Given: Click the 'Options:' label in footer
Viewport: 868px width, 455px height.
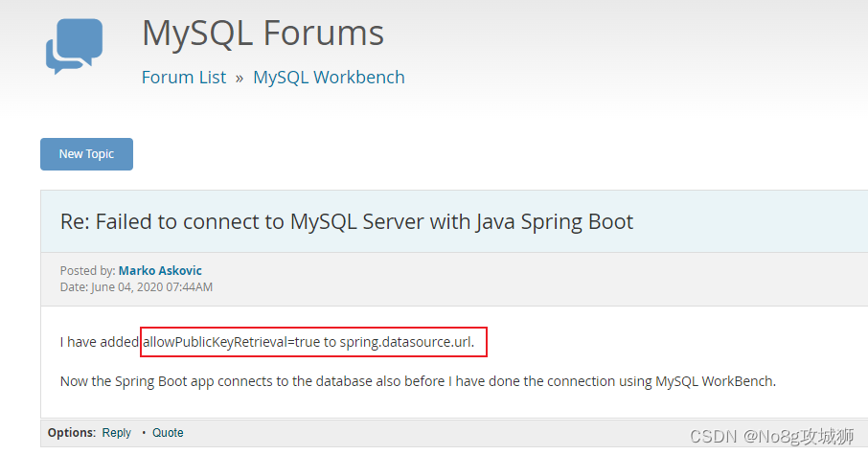Looking at the screenshot, I should (72, 433).
